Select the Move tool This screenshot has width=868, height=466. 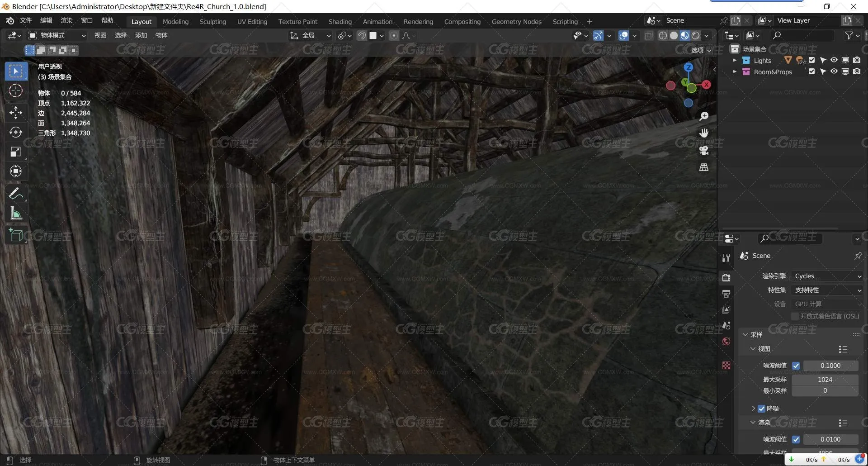point(16,112)
